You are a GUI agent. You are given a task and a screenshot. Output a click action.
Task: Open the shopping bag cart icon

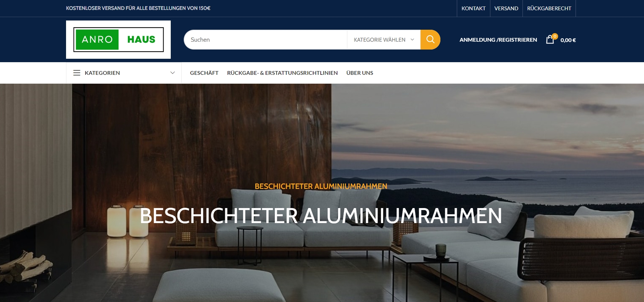(550, 40)
